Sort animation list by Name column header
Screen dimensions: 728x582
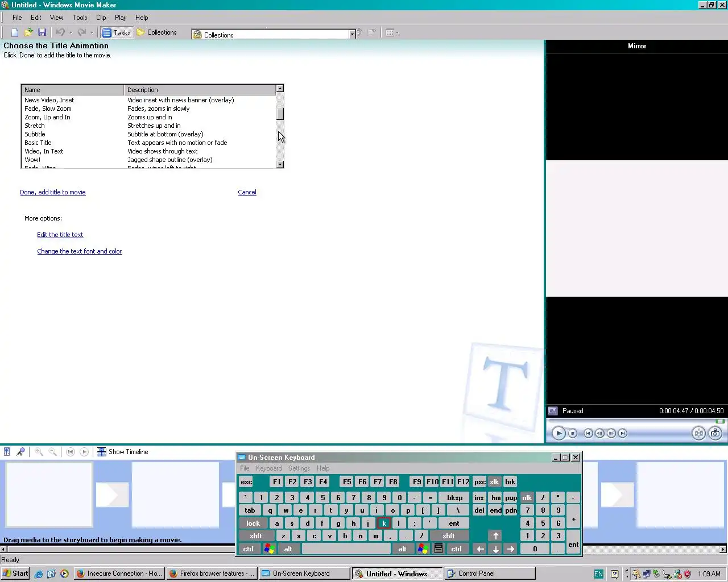click(73, 90)
